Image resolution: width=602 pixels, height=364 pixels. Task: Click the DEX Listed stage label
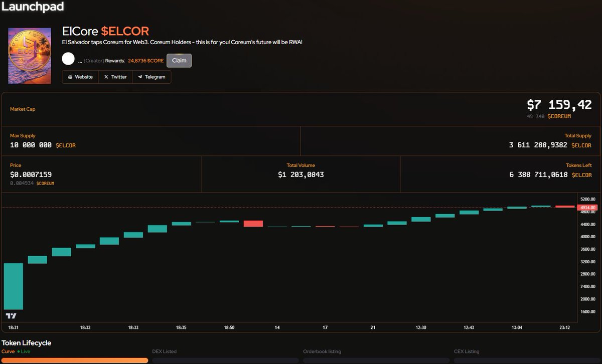(165, 351)
